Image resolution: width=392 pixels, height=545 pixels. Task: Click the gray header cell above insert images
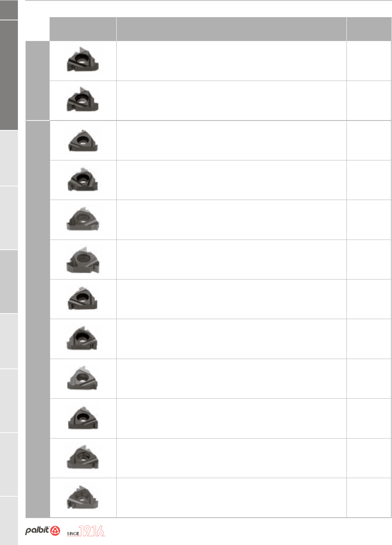[x=83, y=29]
